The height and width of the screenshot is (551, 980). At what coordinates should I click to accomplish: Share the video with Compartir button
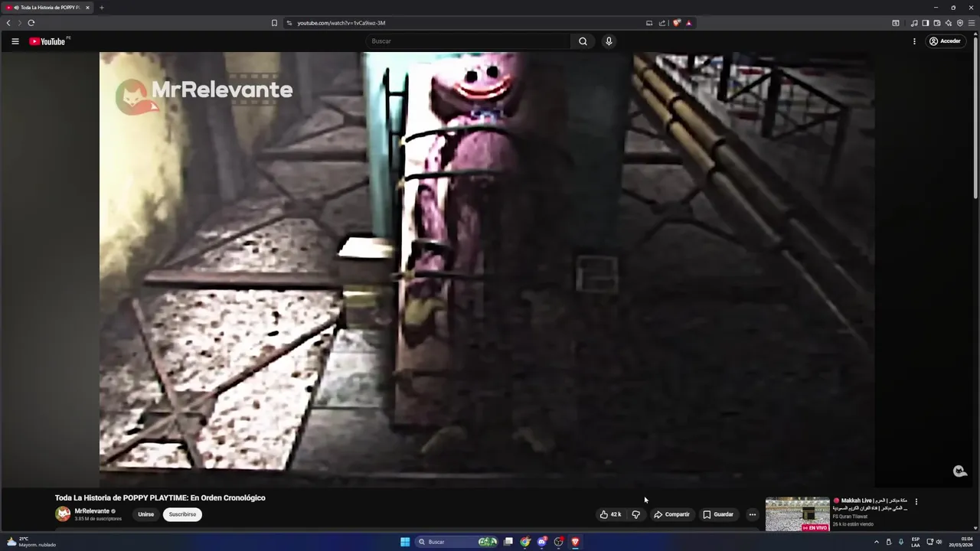point(671,514)
